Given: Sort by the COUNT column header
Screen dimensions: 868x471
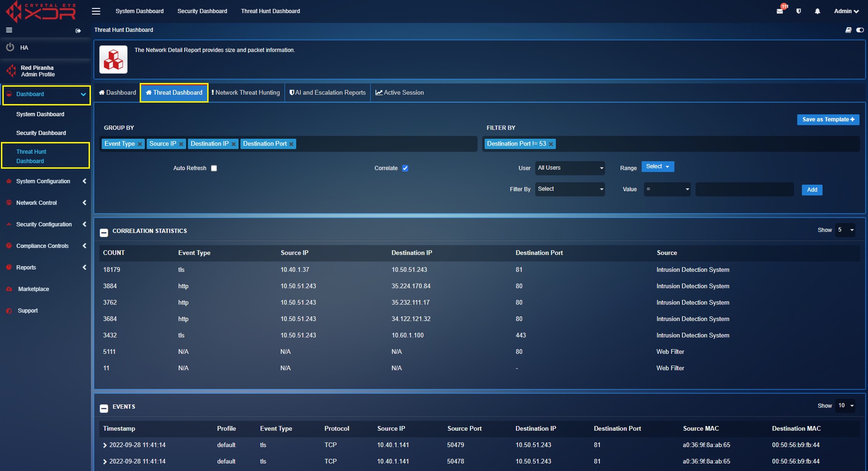Looking at the screenshot, I should tap(114, 253).
